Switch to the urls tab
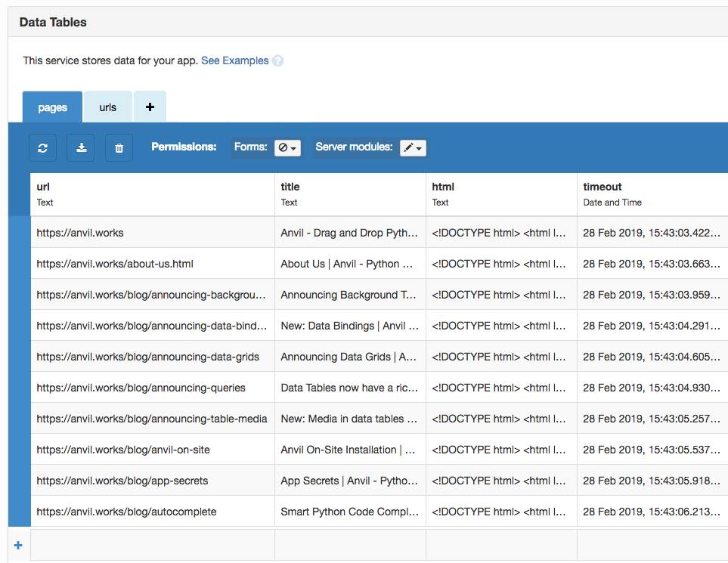Image resolution: width=728 pixels, height=563 pixels. coord(108,107)
